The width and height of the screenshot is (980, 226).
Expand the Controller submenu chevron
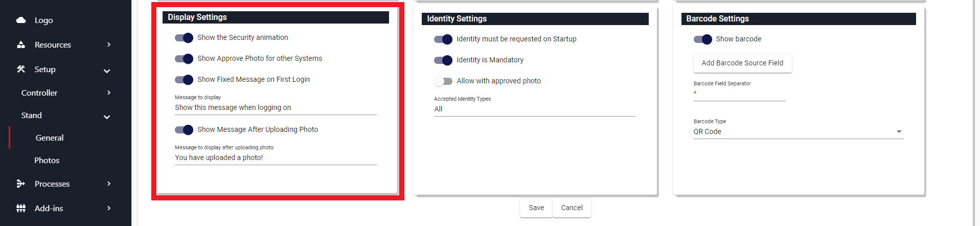click(x=109, y=93)
